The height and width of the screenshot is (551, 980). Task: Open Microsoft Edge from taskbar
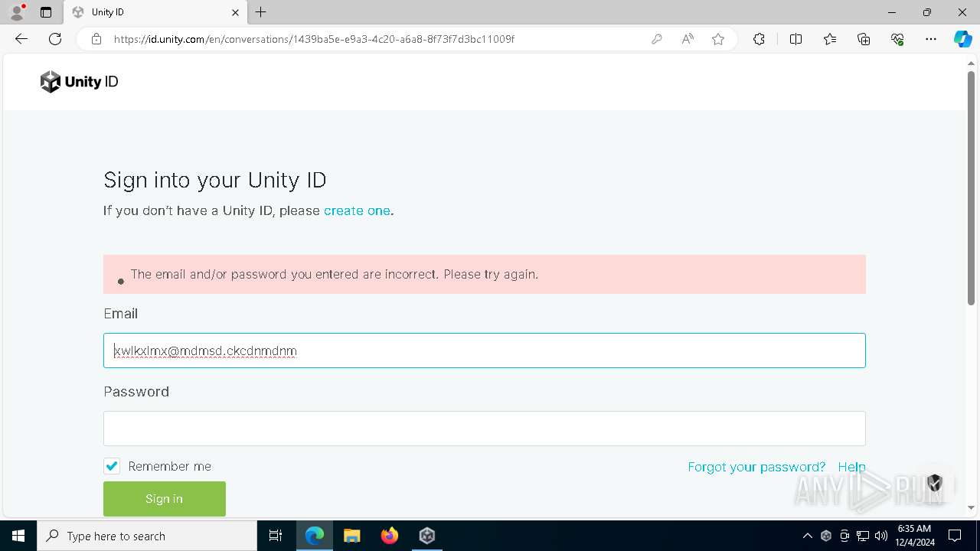click(315, 536)
